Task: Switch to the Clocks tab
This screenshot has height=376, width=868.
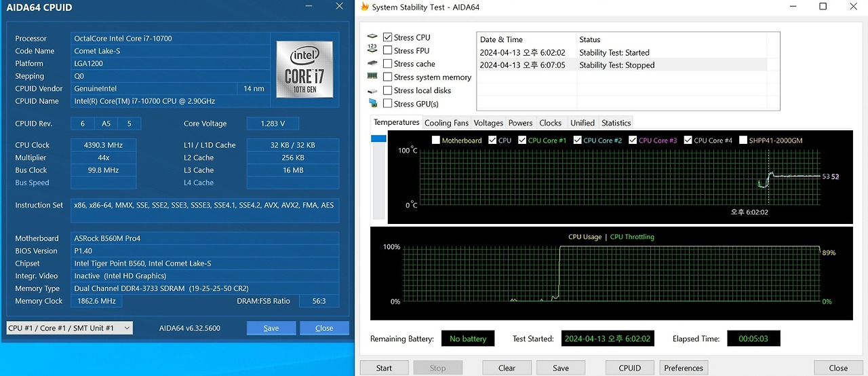Action: tap(551, 123)
